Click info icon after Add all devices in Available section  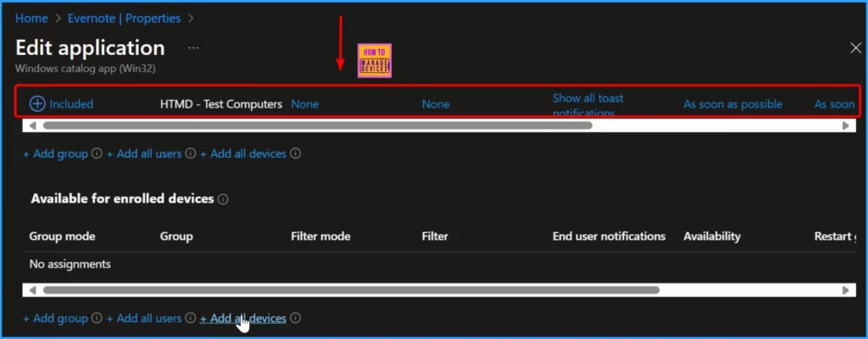point(295,319)
